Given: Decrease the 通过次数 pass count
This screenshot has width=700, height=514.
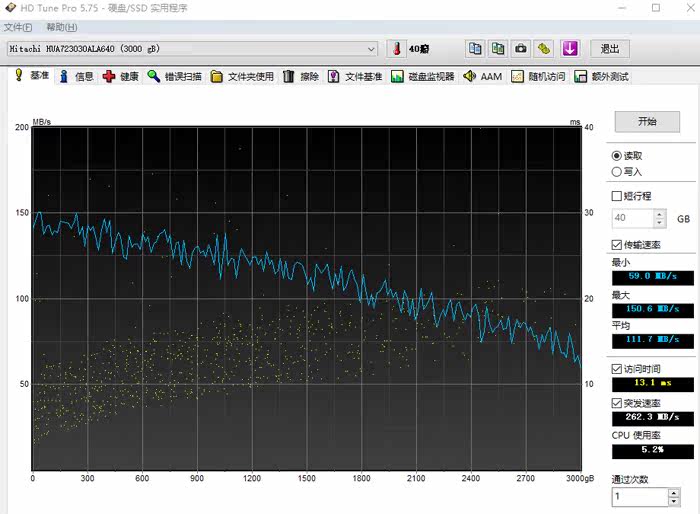Looking at the screenshot, I should point(674,501).
